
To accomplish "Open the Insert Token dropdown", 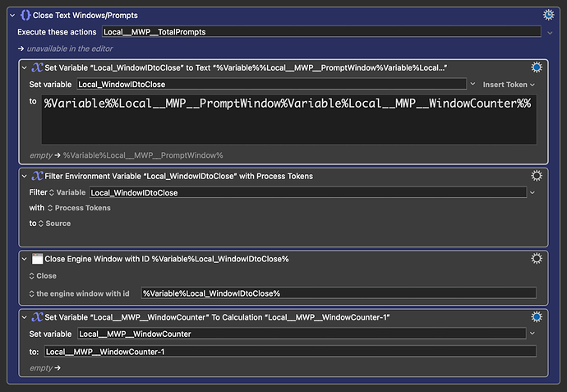I will (509, 84).
